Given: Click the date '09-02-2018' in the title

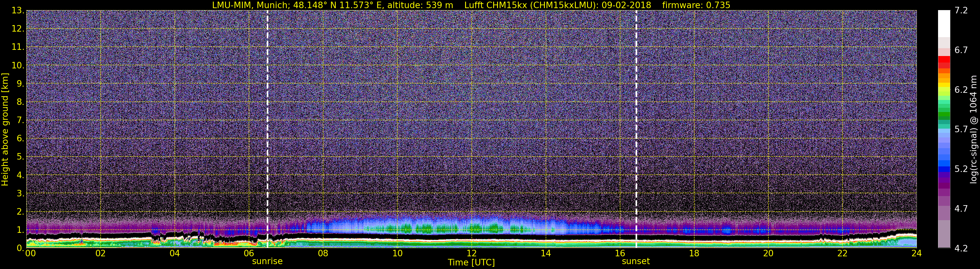Looking at the screenshot, I should tap(626, 5).
